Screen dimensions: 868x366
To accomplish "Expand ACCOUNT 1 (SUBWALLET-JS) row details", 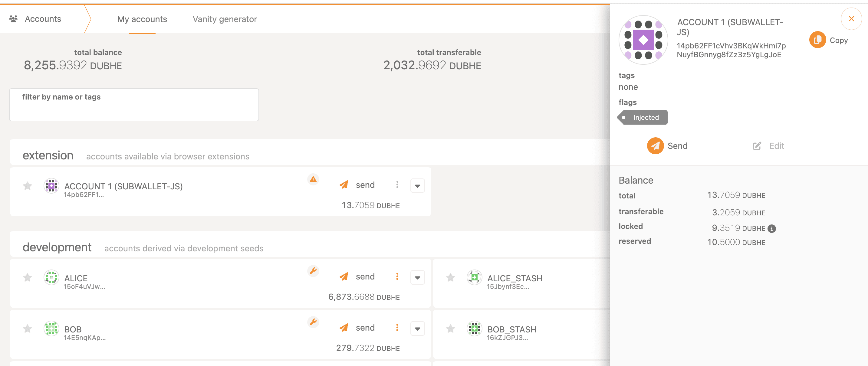I will point(417,186).
